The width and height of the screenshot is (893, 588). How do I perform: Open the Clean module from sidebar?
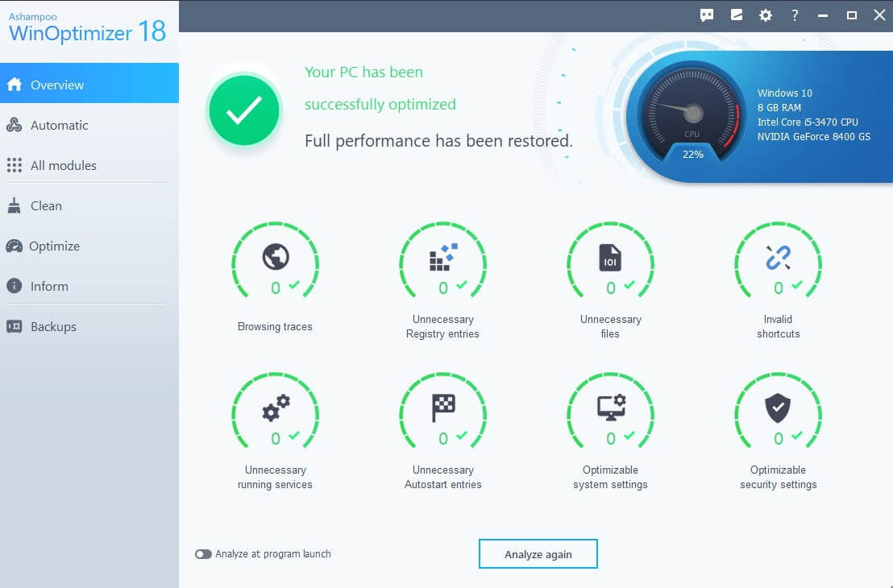(x=44, y=205)
